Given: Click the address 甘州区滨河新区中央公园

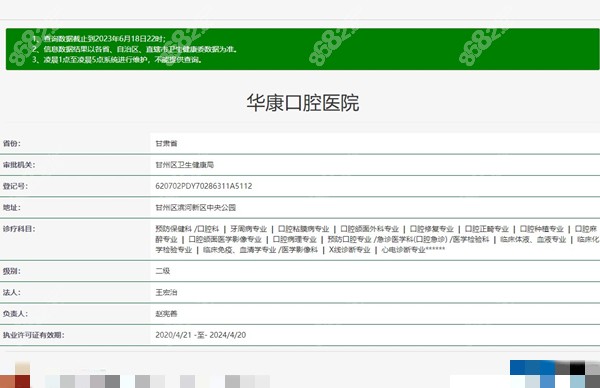Looking at the screenshot, I should coord(196,208).
